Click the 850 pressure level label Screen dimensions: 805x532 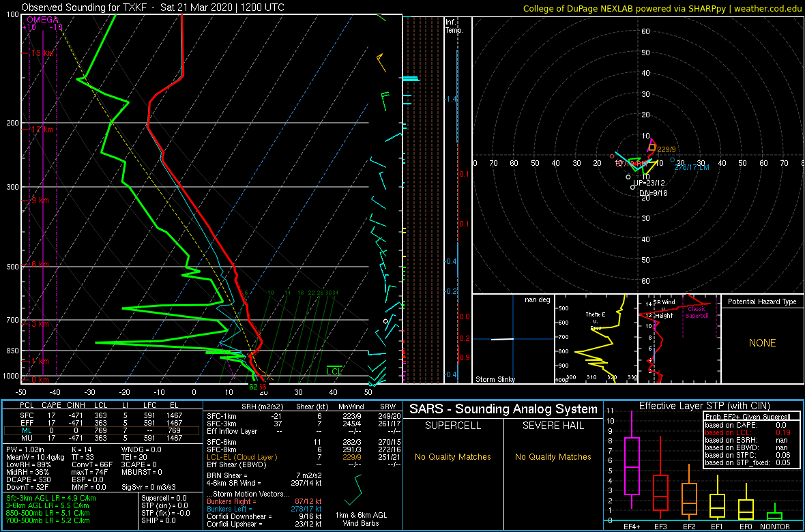[x=12, y=351]
